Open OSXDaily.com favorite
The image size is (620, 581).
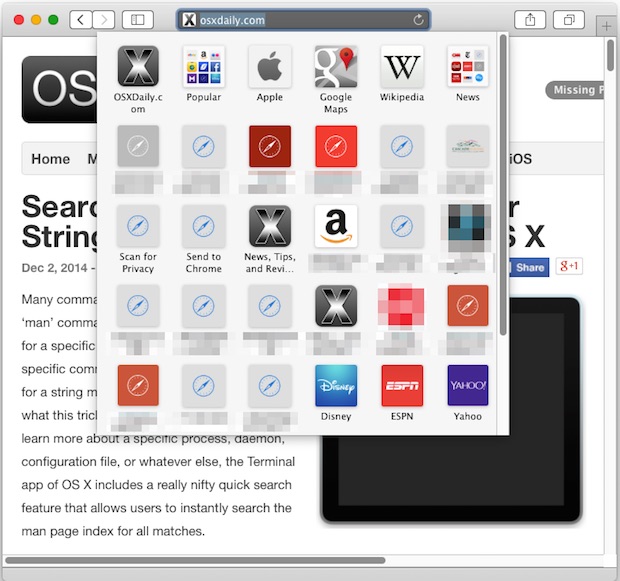tap(138, 79)
